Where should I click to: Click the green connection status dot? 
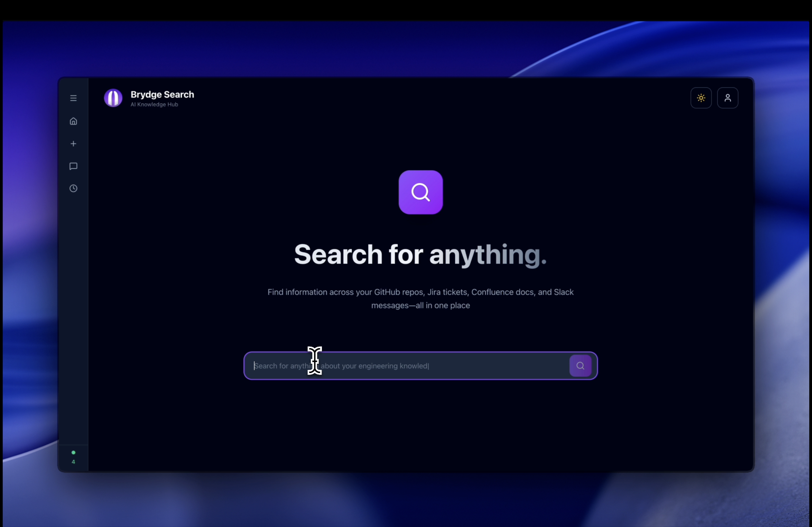pyautogui.click(x=73, y=453)
